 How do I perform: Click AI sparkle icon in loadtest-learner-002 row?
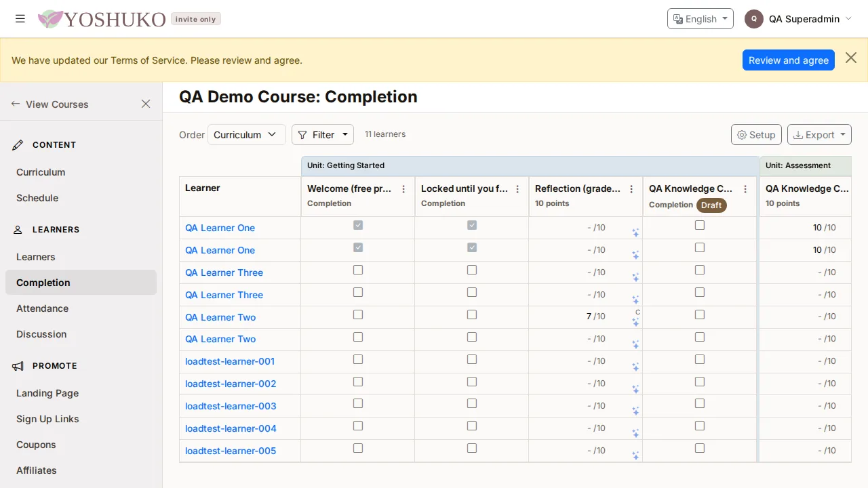point(635,389)
